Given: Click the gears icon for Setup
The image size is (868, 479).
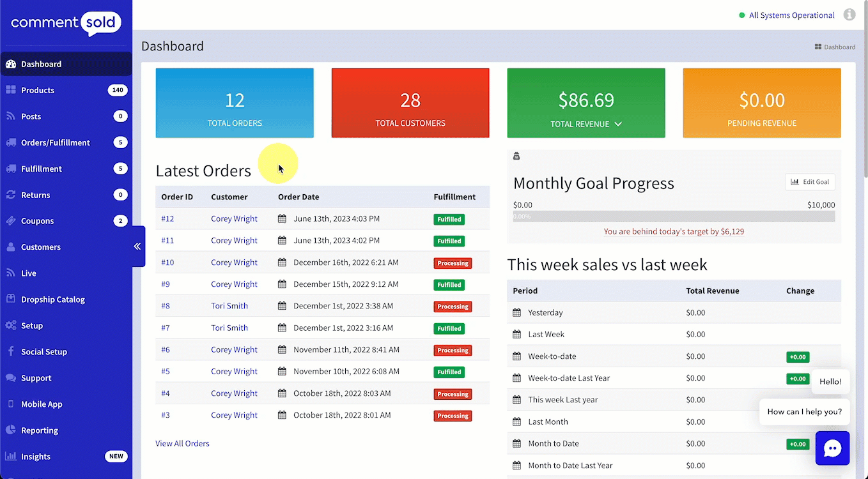Looking at the screenshot, I should [x=11, y=326].
